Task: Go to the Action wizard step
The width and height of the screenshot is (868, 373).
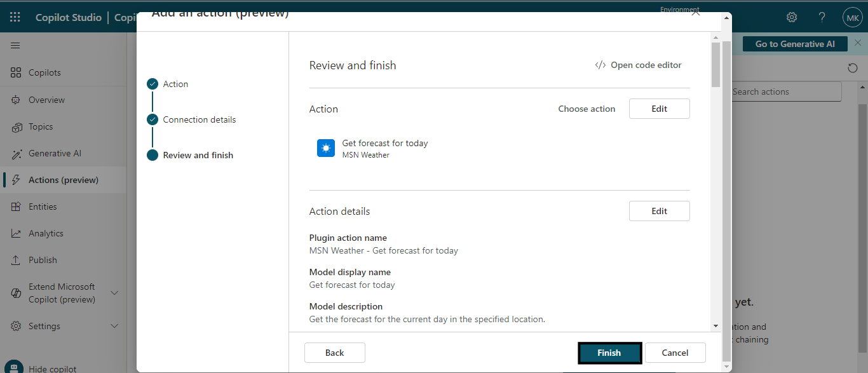Action: pos(175,84)
